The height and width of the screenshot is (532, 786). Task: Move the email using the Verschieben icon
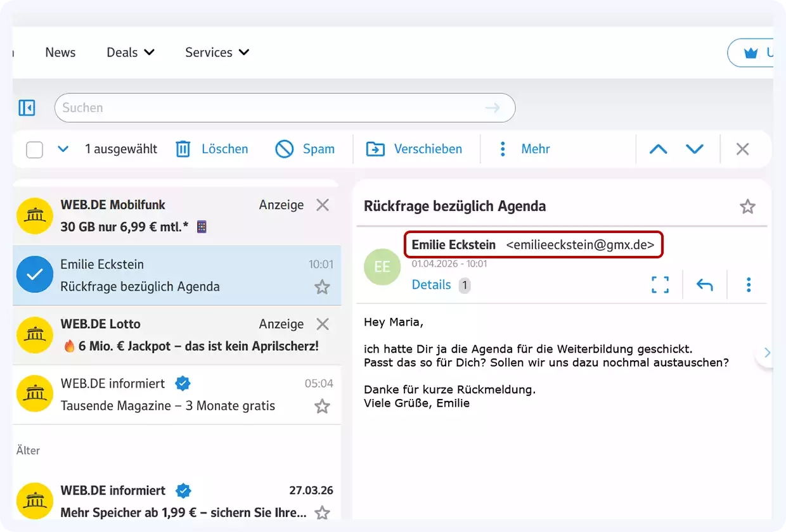pyautogui.click(x=375, y=149)
